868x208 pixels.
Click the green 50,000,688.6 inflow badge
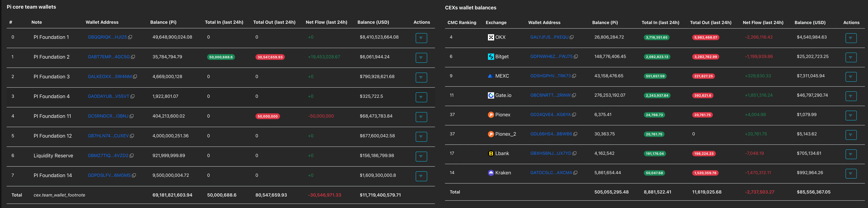[x=221, y=57]
